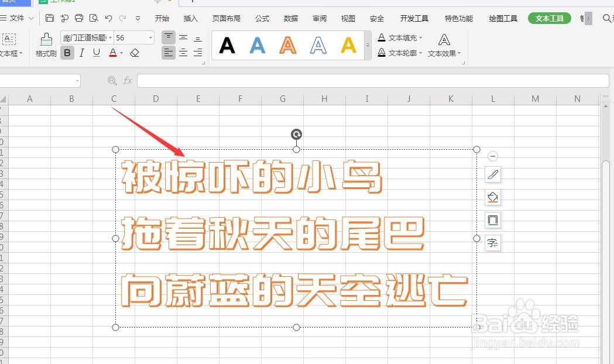Switch to the 绘图工具 tab
614x364 pixels.
[x=503, y=18]
